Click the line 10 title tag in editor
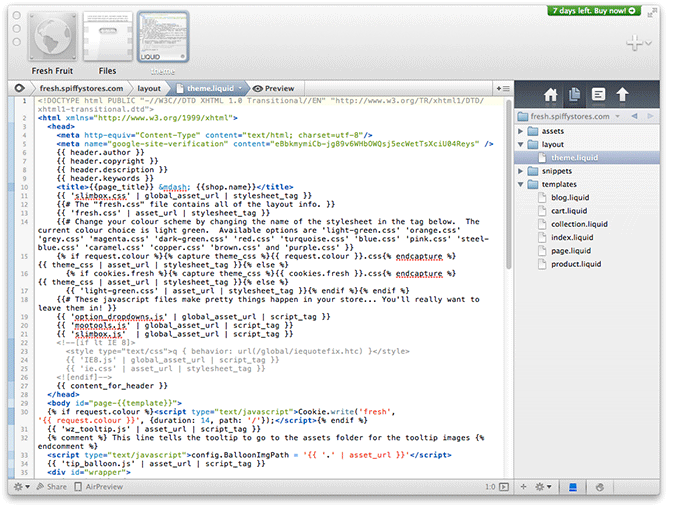Screen dimensions: 675x506 175,187
